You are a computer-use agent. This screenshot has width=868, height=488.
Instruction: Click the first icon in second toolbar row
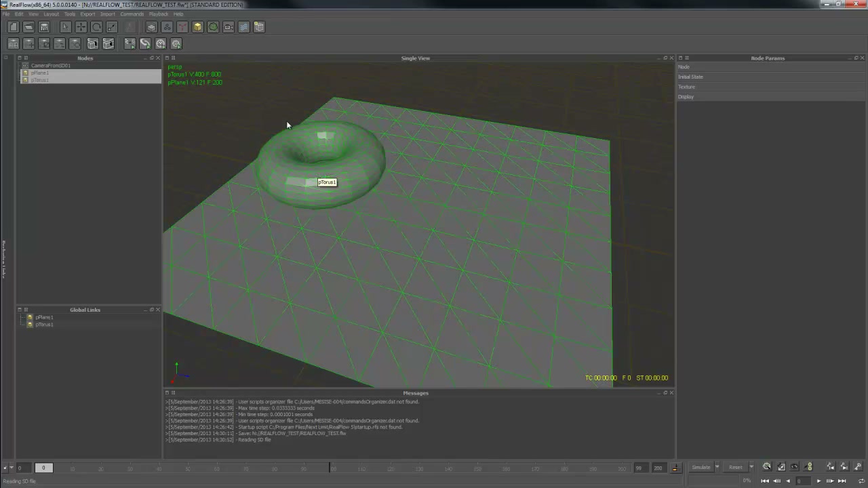pyautogui.click(x=14, y=43)
